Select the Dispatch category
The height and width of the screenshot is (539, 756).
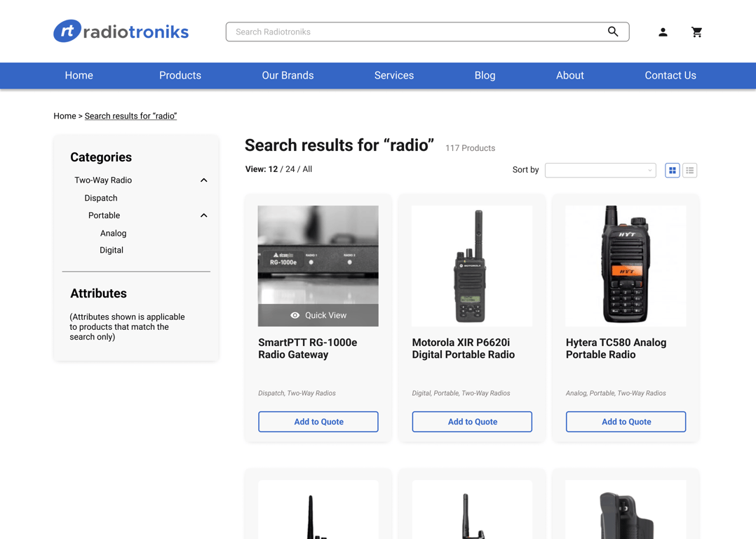101,198
